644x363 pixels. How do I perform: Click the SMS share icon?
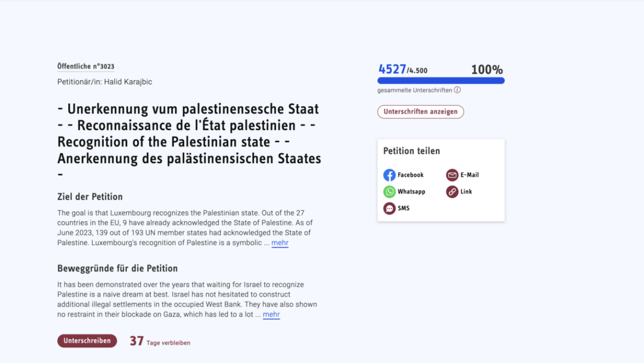pyautogui.click(x=389, y=209)
